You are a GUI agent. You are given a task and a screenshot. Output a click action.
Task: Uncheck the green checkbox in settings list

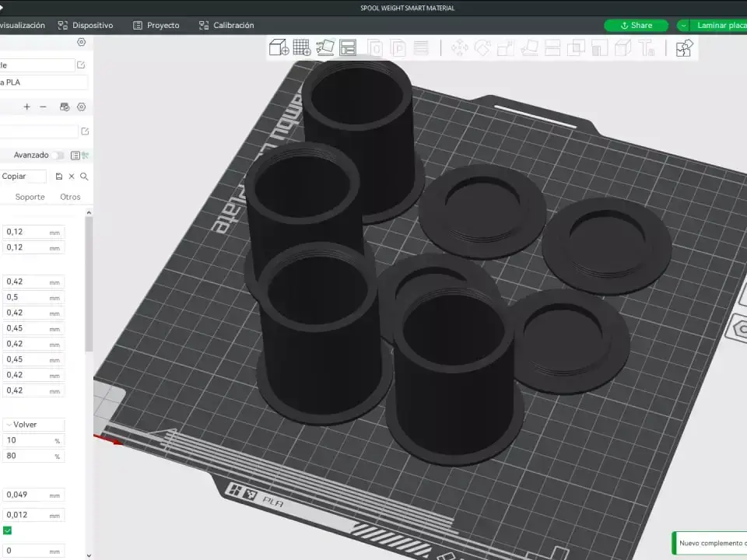(x=8, y=530)
